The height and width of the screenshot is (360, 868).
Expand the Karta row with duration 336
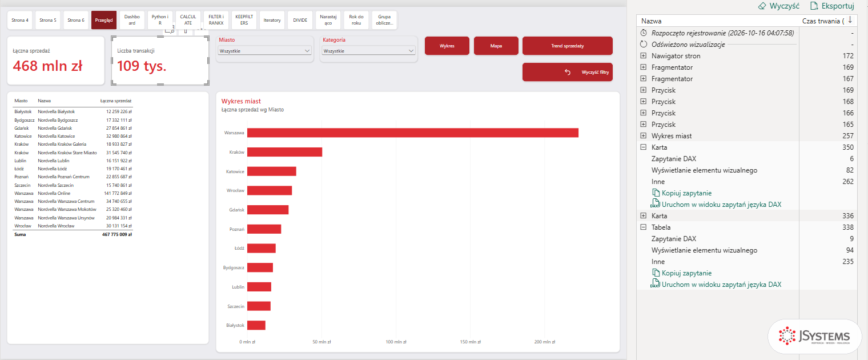point(644,216)
